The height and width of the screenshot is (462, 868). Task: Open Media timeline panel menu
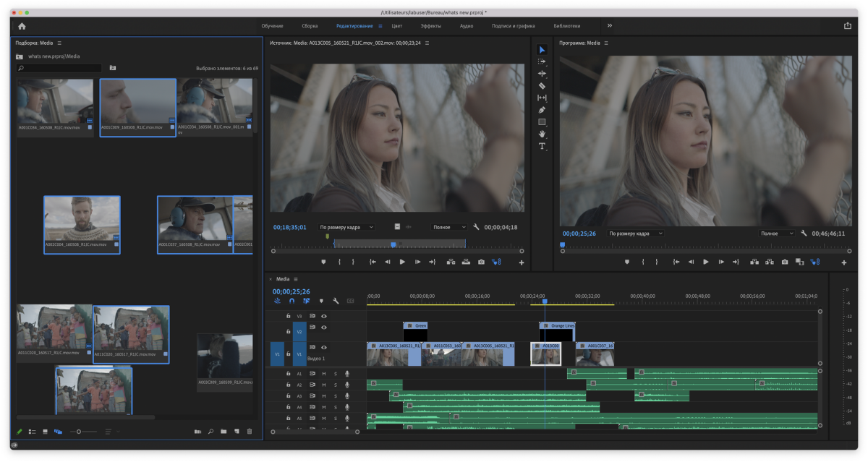point(296,279)
